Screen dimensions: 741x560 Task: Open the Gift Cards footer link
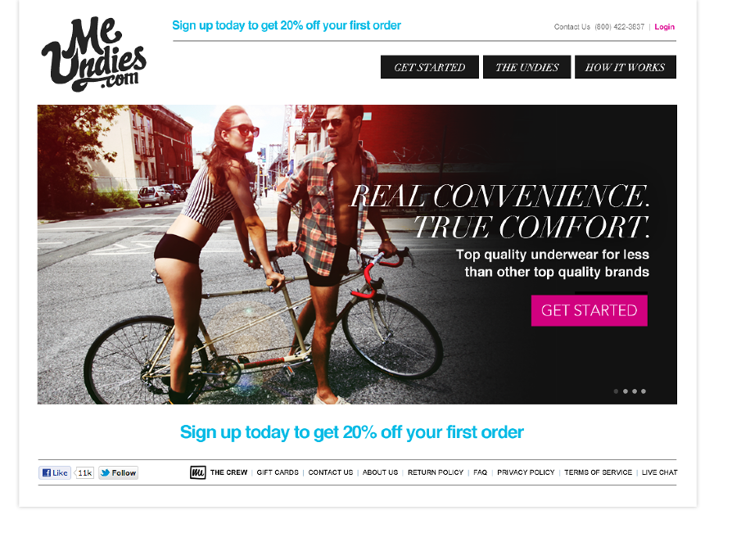tap(278, 472)
